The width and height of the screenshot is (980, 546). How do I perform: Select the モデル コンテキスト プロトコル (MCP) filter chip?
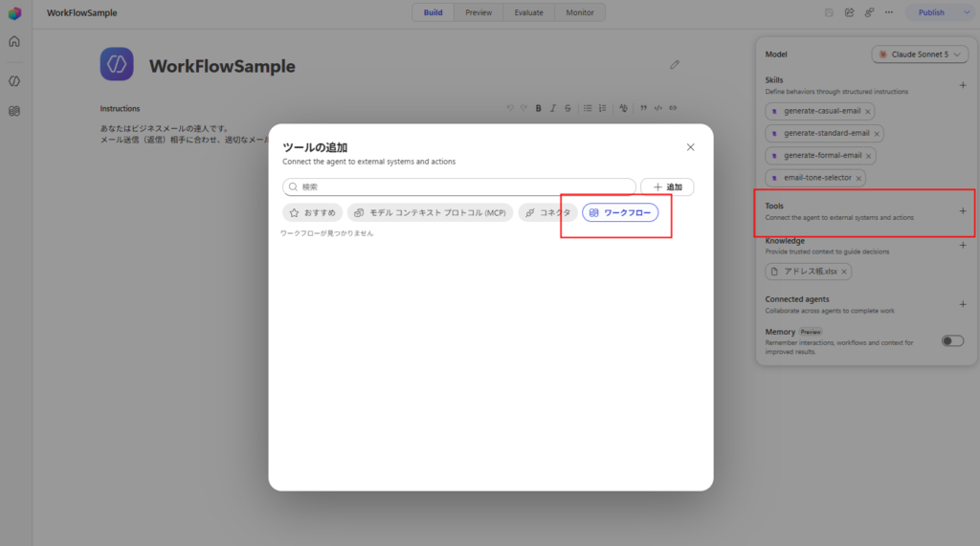pyautogui.click(x=430, y=212)
